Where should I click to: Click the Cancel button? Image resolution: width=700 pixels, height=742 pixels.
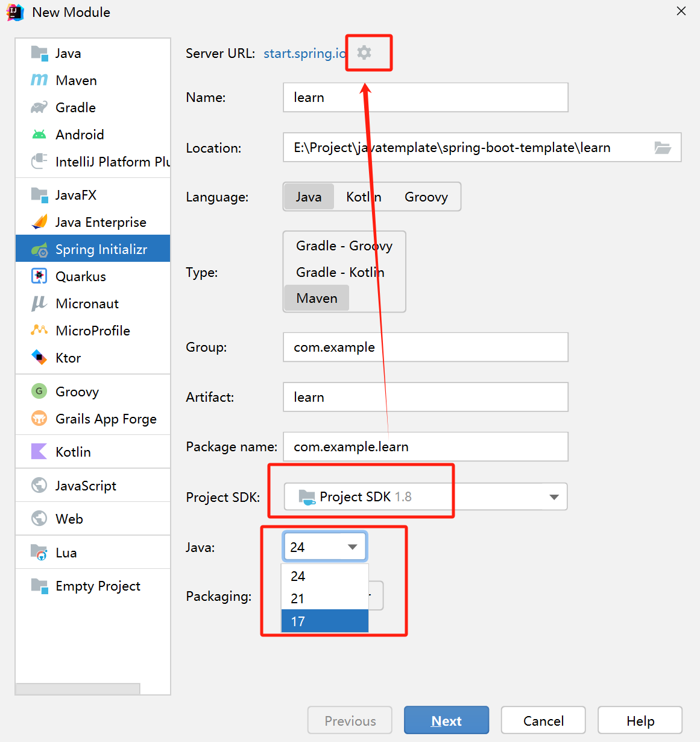[543, 720]
